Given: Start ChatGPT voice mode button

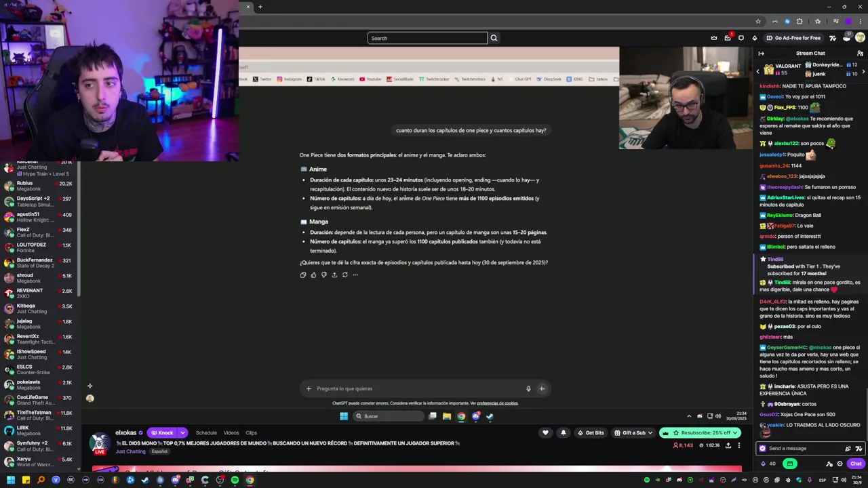Looking at the screenshot, I should (542, 388).
